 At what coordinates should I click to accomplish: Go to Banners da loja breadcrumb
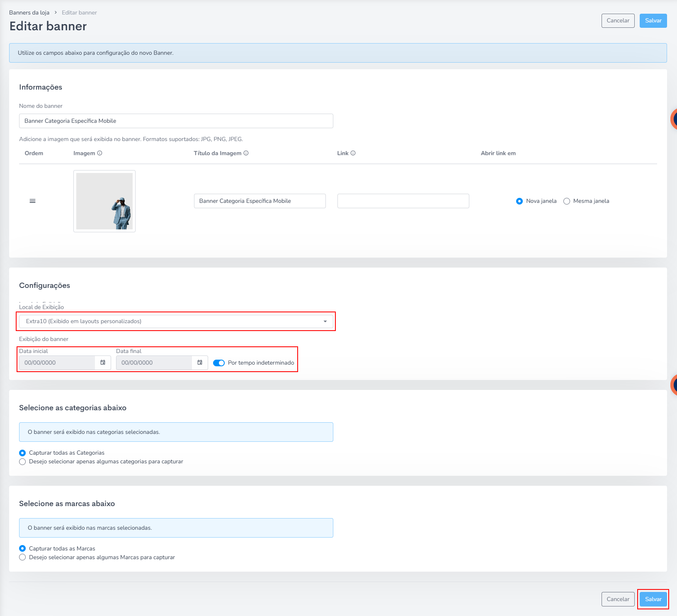pos(29,13)
